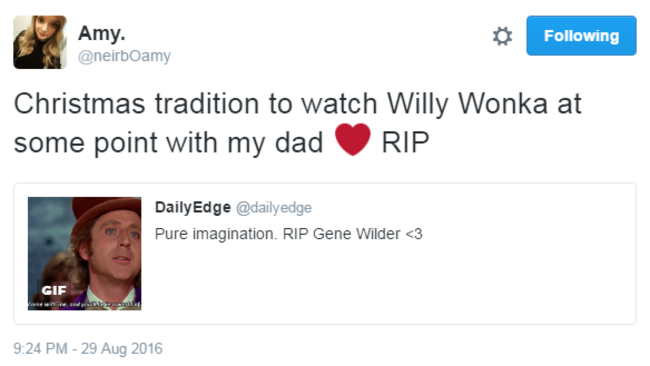The height and width of the screenshot is (366, 650).
Task: Play the Gene Wilder GIF thumbnail
Action: coord(85,253)
